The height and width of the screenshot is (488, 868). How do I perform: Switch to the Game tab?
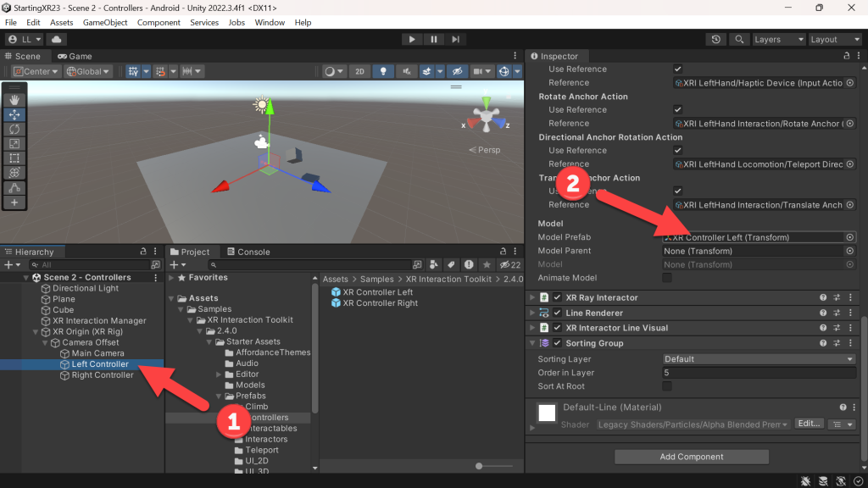click(x=75, y=56)
